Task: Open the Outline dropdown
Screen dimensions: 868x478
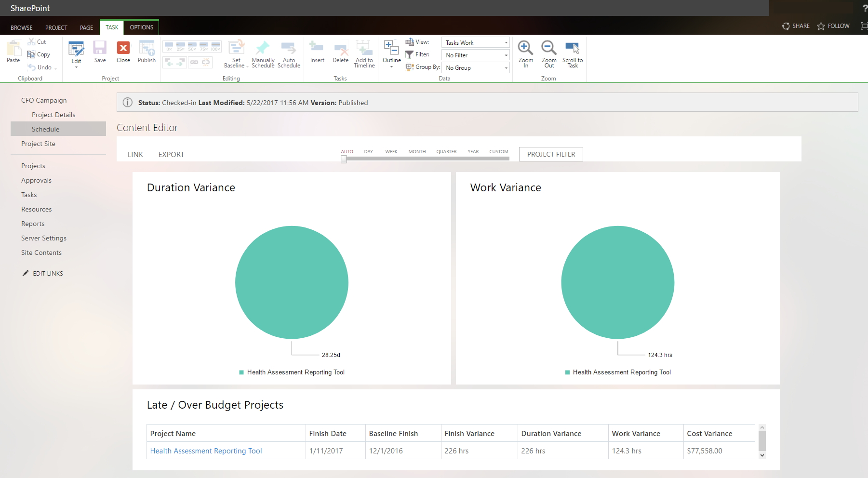Action: pos(391,54)
